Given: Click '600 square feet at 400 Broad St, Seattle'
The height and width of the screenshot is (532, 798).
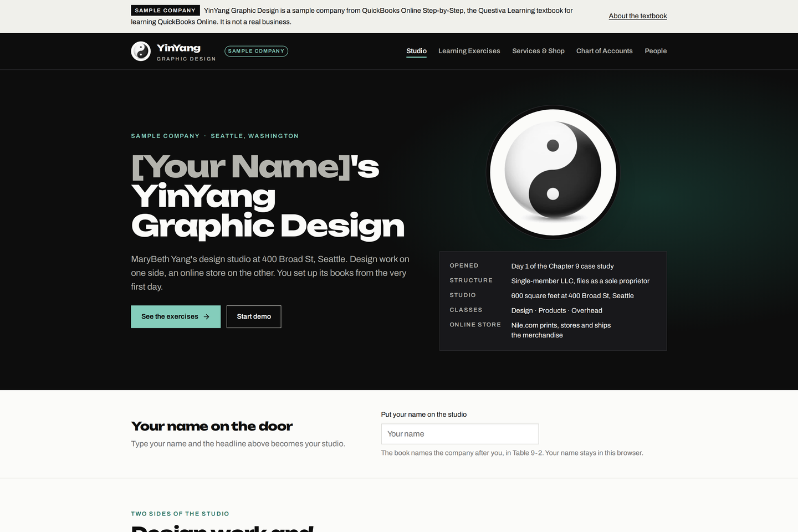Looking at the screenshot, I should point(572,296).
